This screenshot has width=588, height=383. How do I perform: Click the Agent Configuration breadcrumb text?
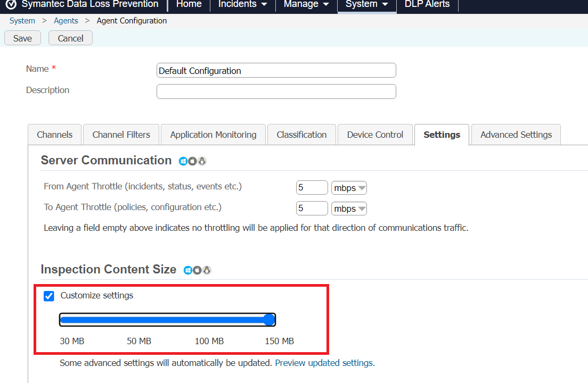pyautogui.click(x=132, y=21)
